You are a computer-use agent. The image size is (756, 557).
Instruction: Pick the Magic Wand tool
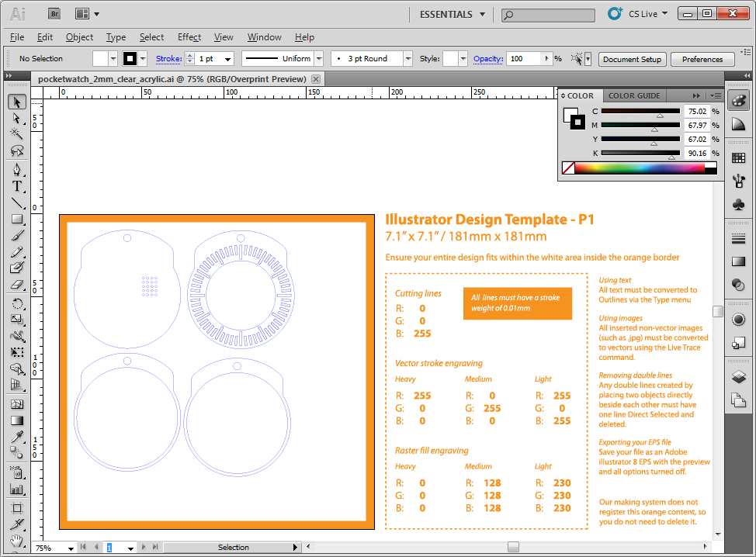[x=17, y=134]
